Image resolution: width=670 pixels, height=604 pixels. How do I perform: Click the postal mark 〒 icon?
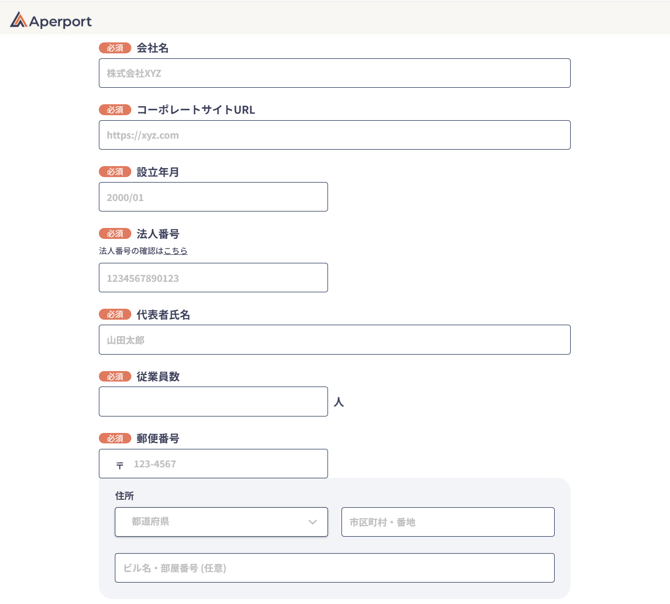pyautogui.click(x=120, y=465)
